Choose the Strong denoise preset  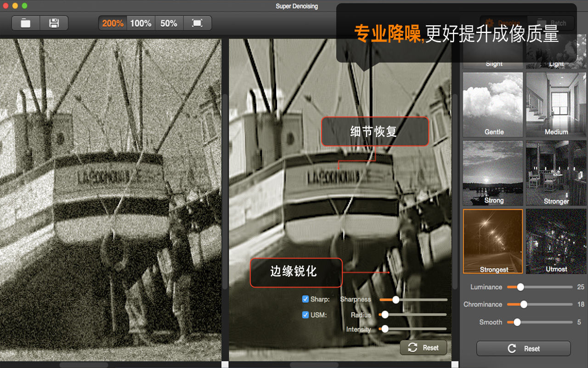click(493, 173)
